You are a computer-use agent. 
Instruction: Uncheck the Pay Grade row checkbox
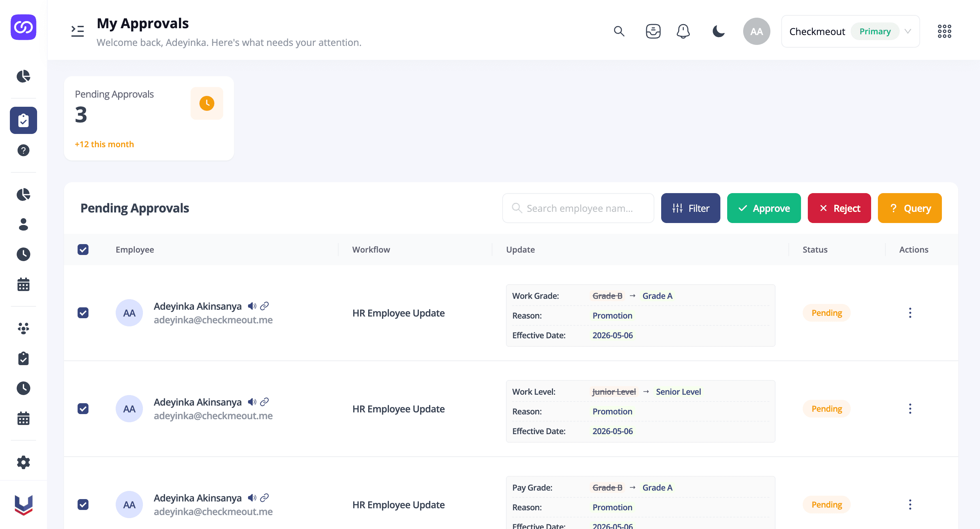coord(83,504)
